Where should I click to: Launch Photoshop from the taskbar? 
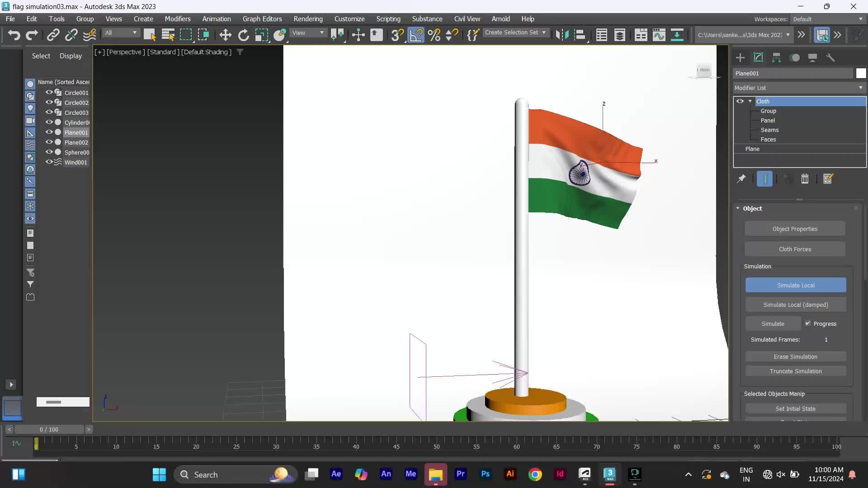click(486, 475)
